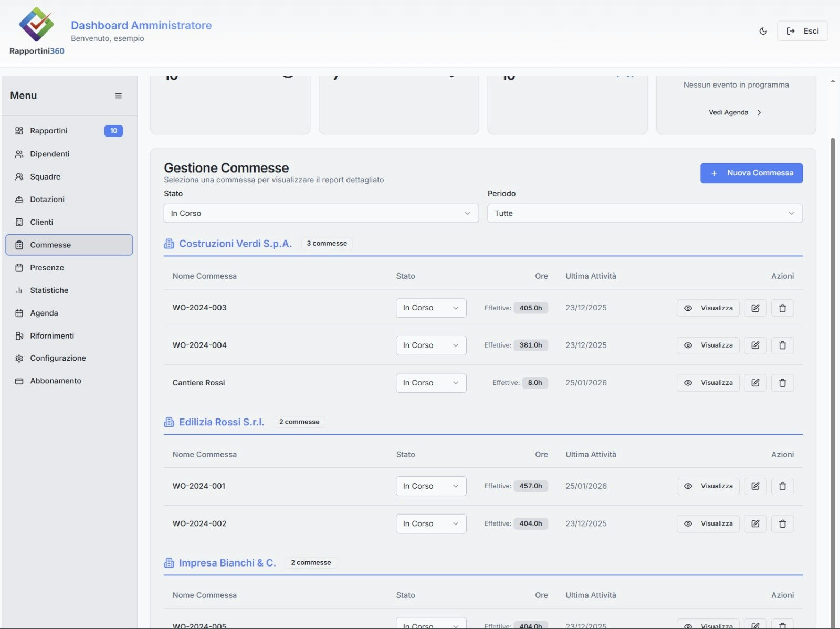This screenshot has width=840, height=629.
Task: Open the Rifornimenti section via its fuel icon
Action: click(x=19, y=336)
